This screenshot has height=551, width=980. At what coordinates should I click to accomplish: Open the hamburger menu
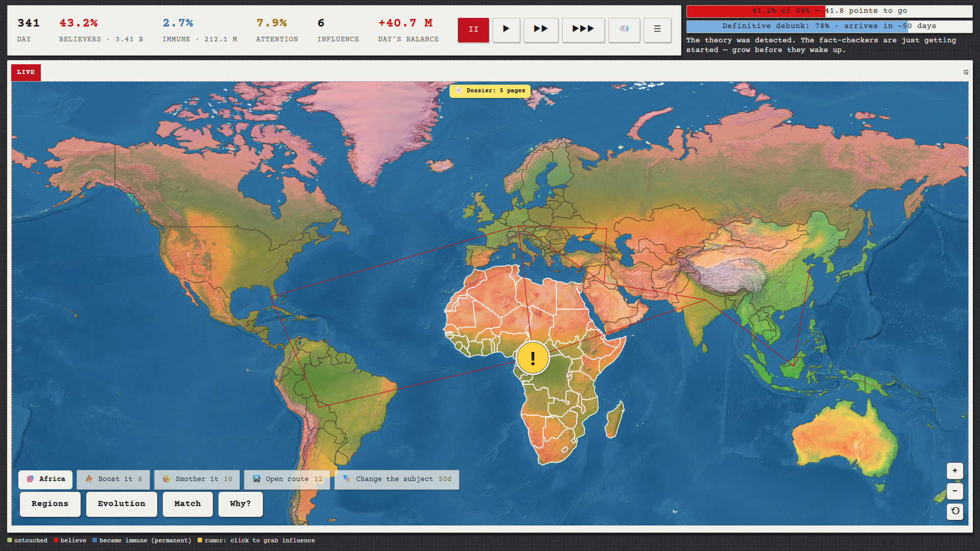click(657, 30)
